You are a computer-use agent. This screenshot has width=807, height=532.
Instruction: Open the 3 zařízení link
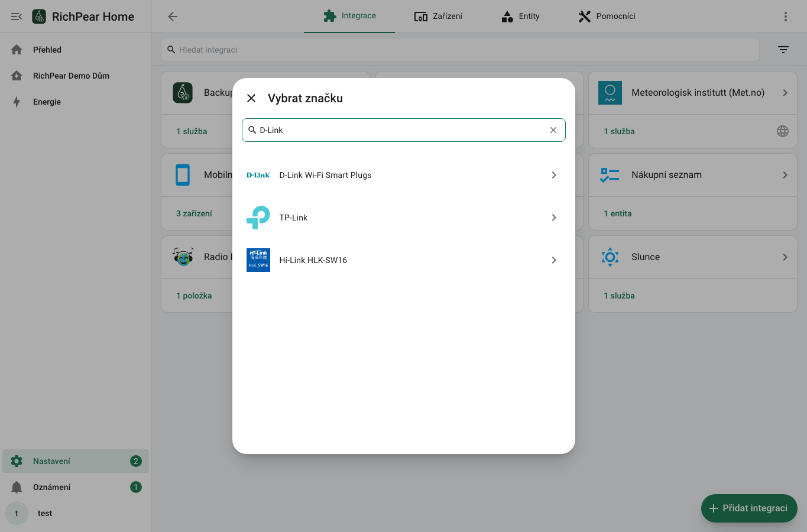pos(194,213)
